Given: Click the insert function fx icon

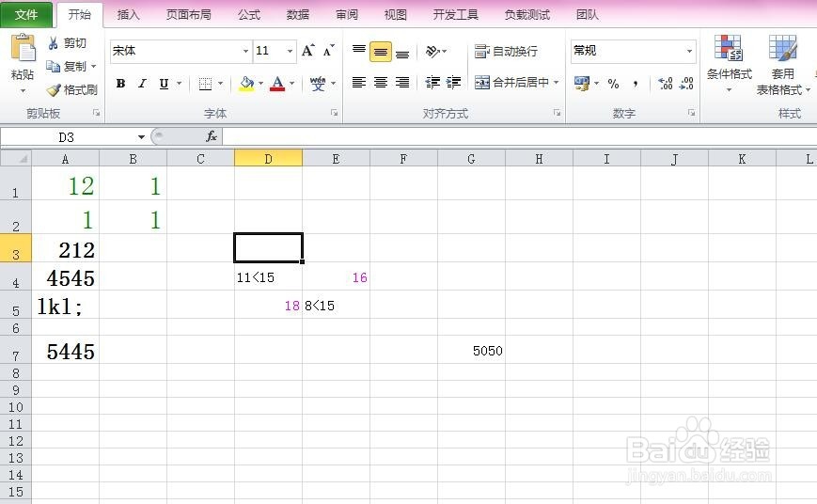Looking at the screenshot, I should click(211, 136).
